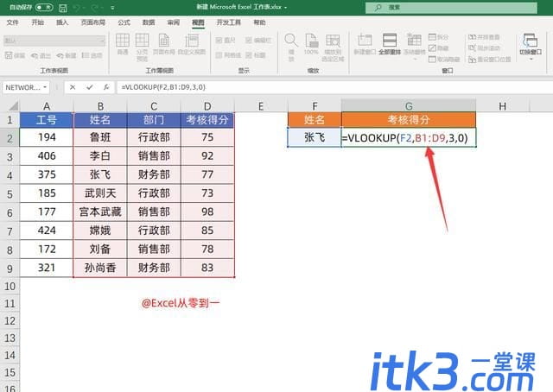This screenshot has width=553, height=392.
Task: Click the Insert Function fx icon
Action: pyautogui.click(x=106, y=87)
